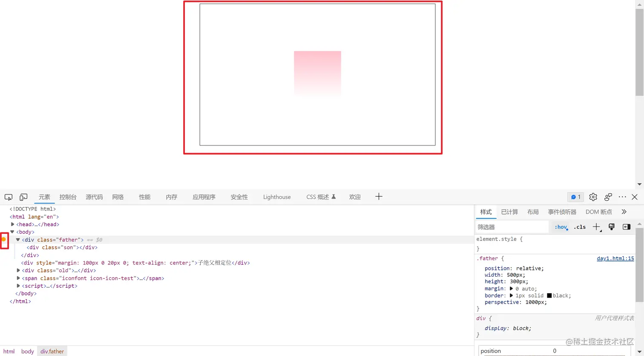644x356 pixels.
Task: Open the DevTools three-dot menu
Action: (622, 197)
